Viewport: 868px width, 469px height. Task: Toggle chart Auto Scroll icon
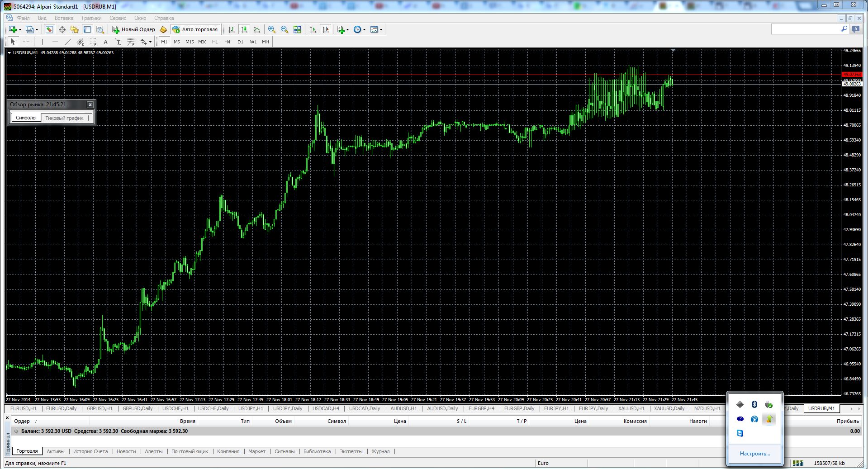coord(313,29)
